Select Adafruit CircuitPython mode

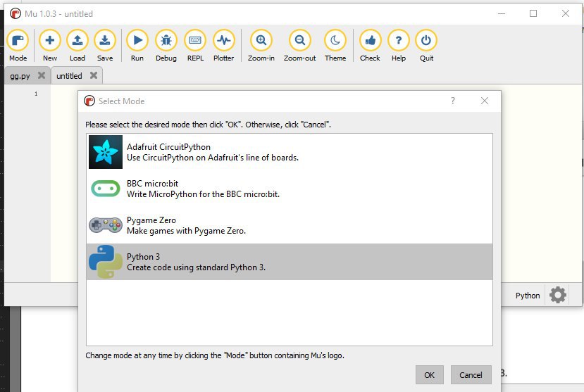pyautogui.click(x=290, y=152)
